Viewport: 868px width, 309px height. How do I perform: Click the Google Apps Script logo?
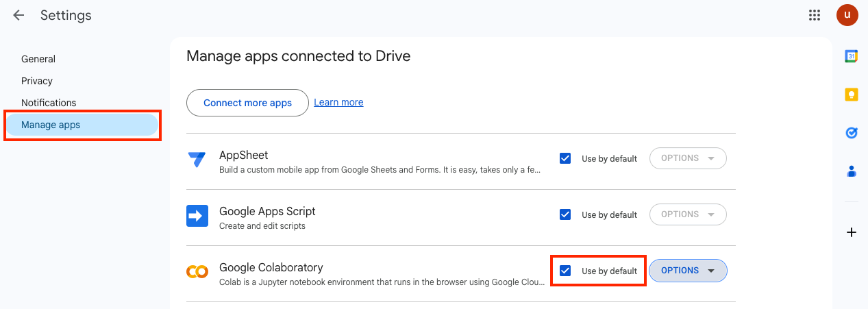point(197,216)
